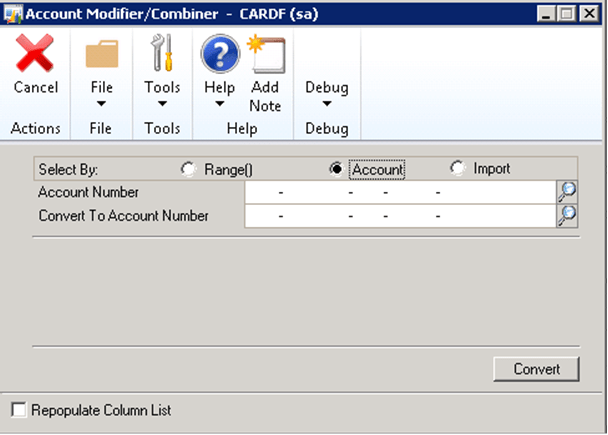Screen dimensions: 608x435
Task: Click the File folder icon
Action: pos(102,53)
